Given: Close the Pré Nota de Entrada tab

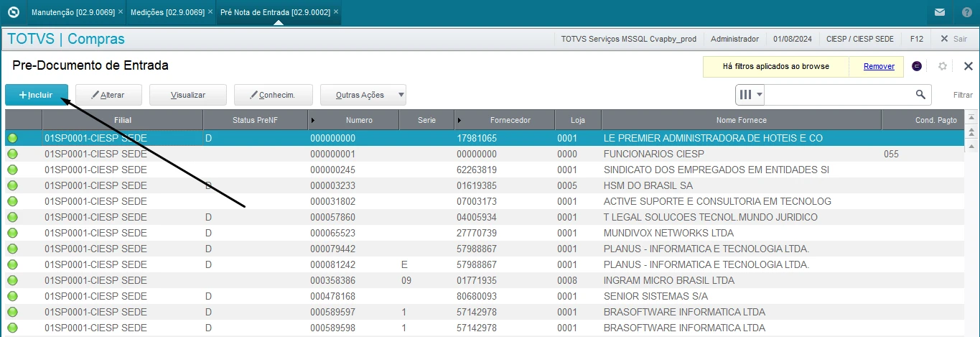Looking at the screenshot, I should coord(336,11).
